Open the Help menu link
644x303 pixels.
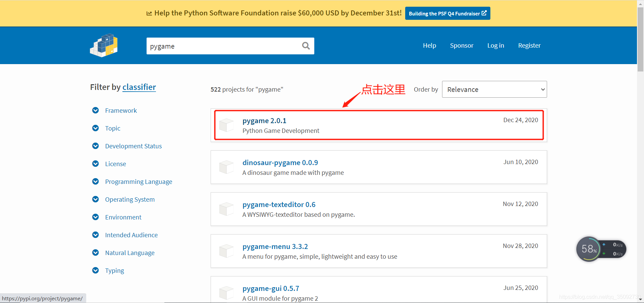(429, 45)
